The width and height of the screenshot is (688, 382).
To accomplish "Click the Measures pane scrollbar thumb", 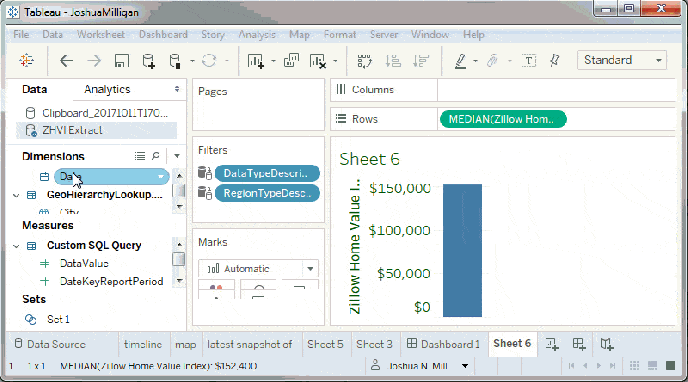I will pyautogui.click(x=179, y=259).
